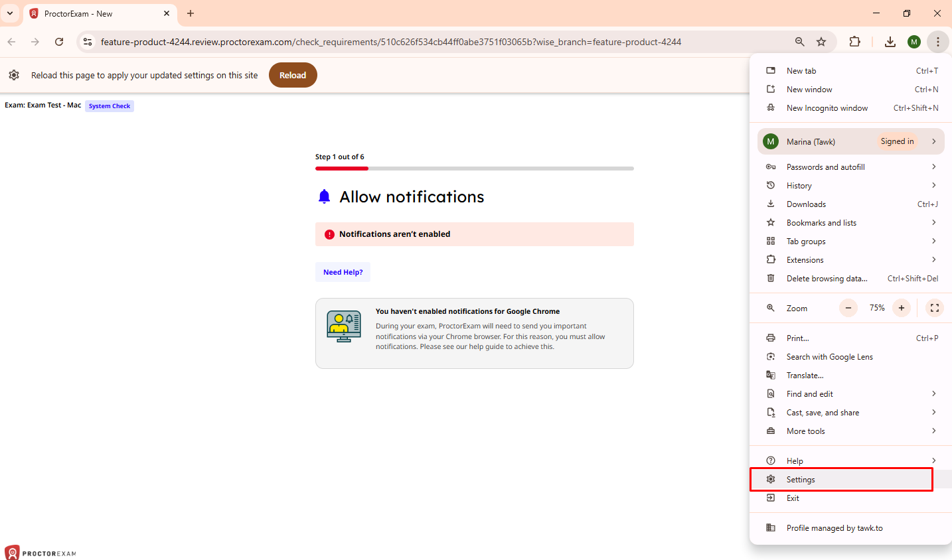The height and width of the screenshot is (560, 952).
Task: Choose Delete browsing data...
Action: point(851,279)
